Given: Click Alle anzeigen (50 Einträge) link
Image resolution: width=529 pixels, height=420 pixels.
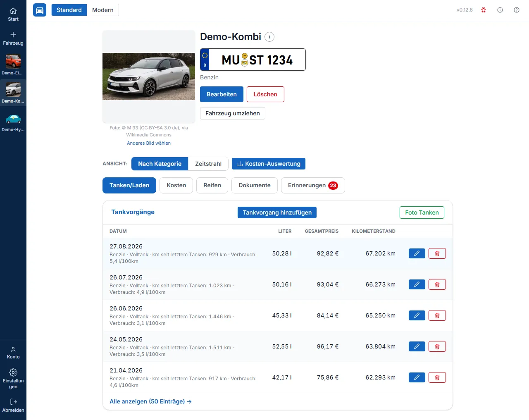Looking at the screenshot, I should tap(150, 401).
